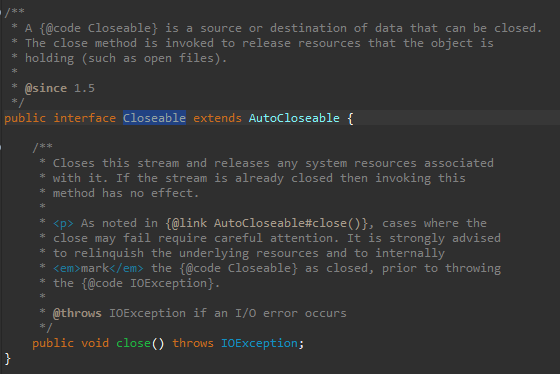Click the <p> tag in the comment
This screenshot has height=374, width=560.
pos(63,223)
